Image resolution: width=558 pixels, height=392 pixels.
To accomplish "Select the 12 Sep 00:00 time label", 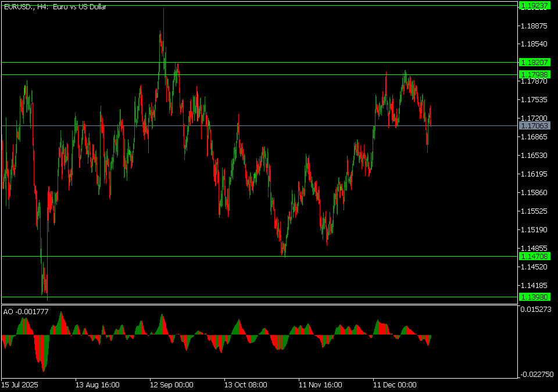I will (x=171, y=384).
